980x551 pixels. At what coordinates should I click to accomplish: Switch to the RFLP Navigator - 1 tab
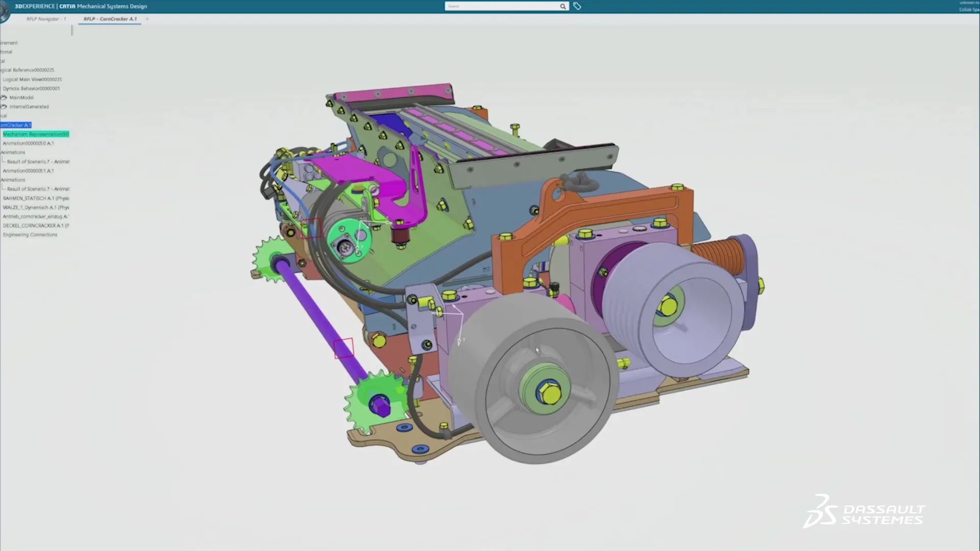[45, 19]
